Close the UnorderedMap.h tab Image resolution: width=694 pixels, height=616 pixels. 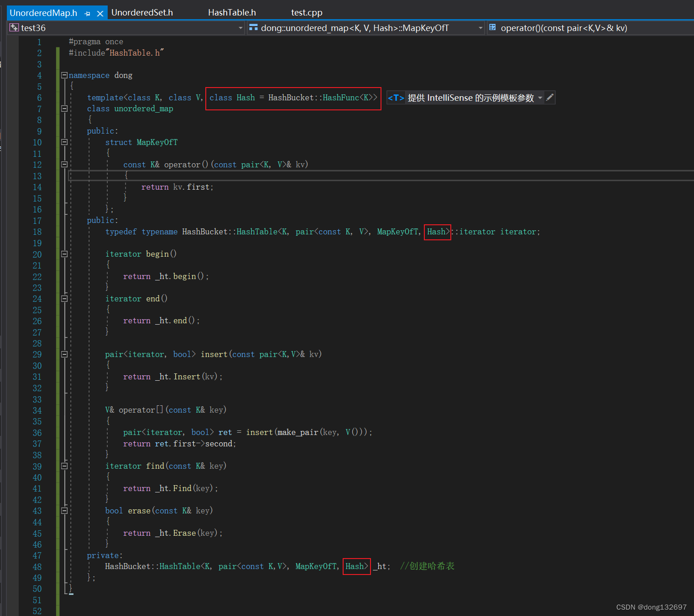coord(100,13)
